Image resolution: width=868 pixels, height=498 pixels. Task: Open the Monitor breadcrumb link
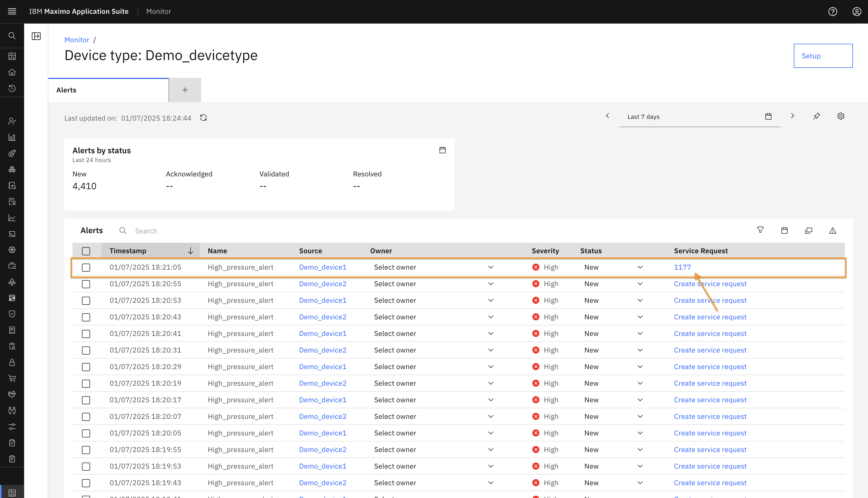[77, 40]
